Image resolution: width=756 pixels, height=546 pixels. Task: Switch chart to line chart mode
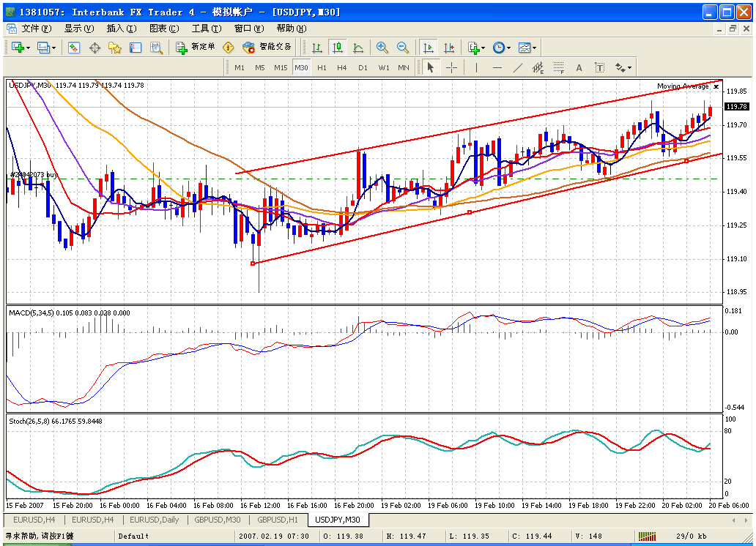coord(358,48)
